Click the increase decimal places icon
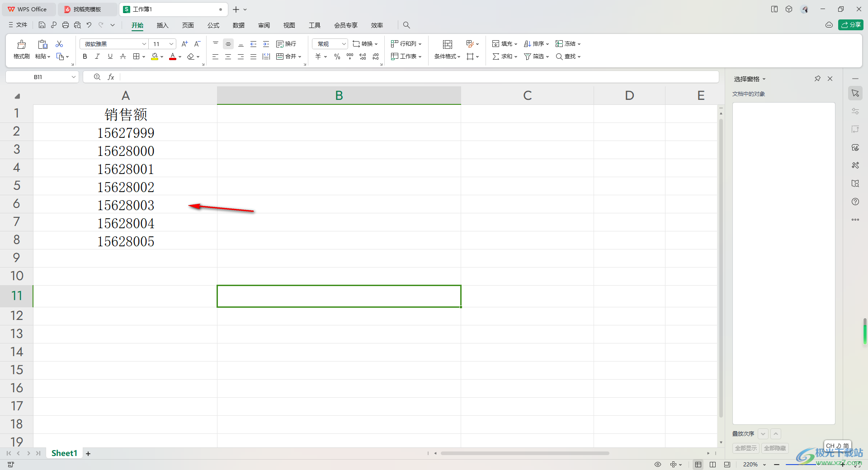 coord(363,56)
